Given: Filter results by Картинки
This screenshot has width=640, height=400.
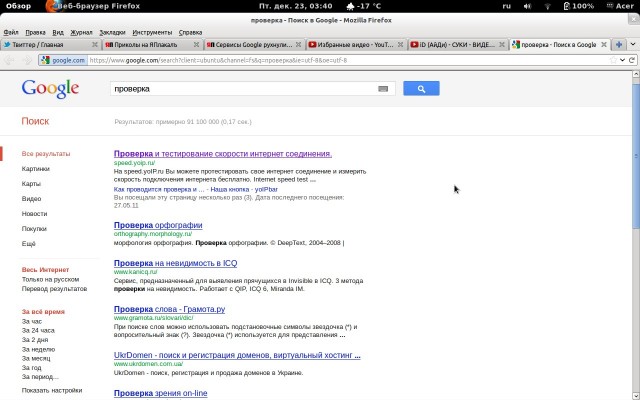Looking at the screenshot, I should click(x=36, y=169).
